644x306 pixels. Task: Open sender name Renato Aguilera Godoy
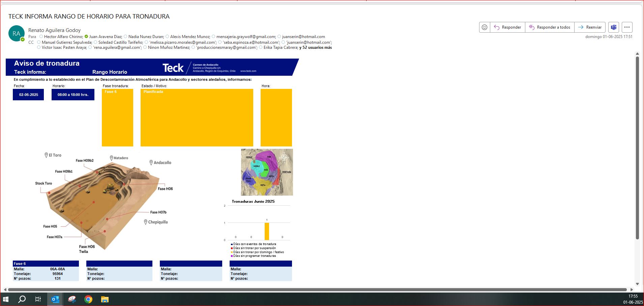click(x=54, y=30)
